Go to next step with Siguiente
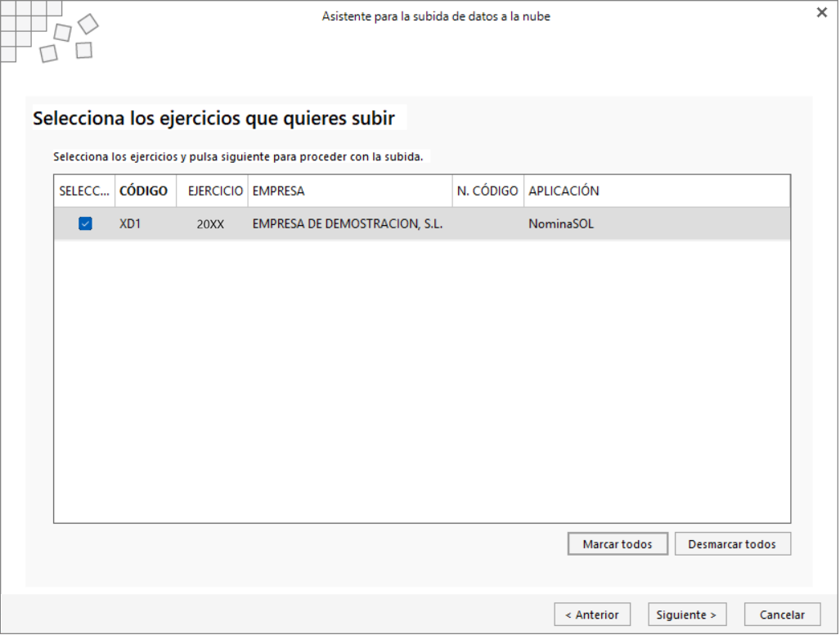 click(x=687, y=615)
